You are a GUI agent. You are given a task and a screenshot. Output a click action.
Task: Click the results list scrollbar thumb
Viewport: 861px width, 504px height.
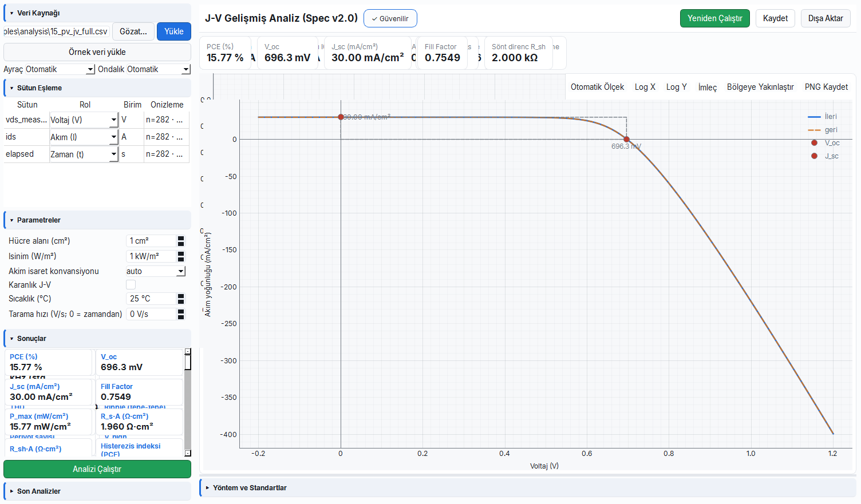pos(188,363)
